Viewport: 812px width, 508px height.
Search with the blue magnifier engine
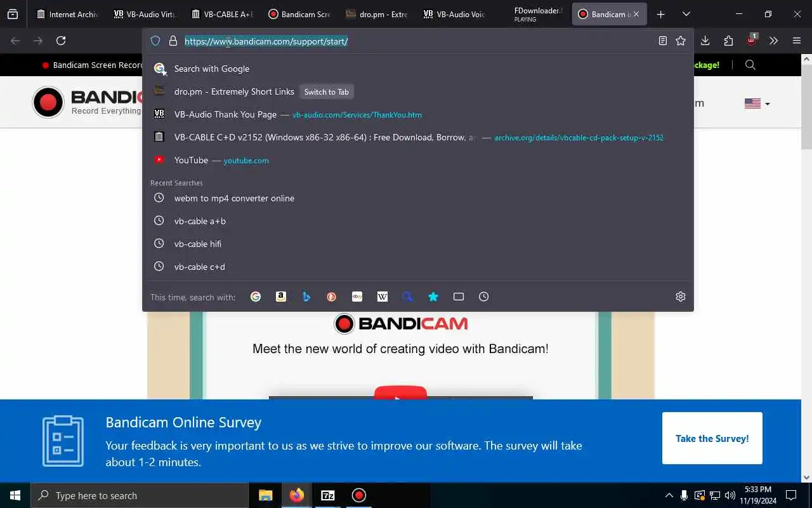(408, 297)
